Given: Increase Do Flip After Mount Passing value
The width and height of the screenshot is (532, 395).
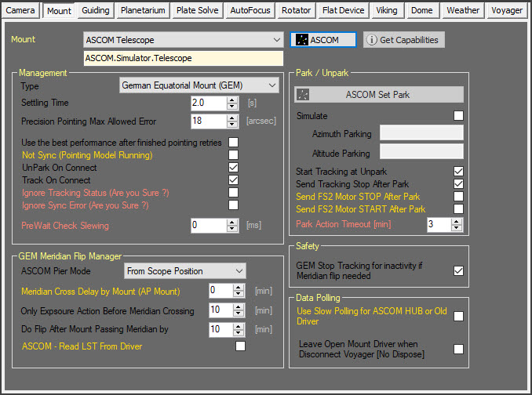Looking at the screenshot, I should pyautogui.click(x=239, y=326).
